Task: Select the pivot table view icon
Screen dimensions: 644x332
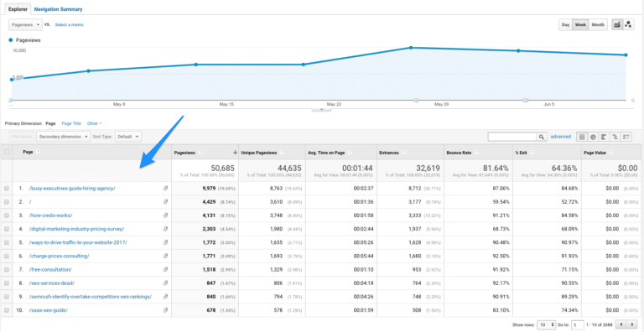Action: pyautogui.click(x=626, y=137)
